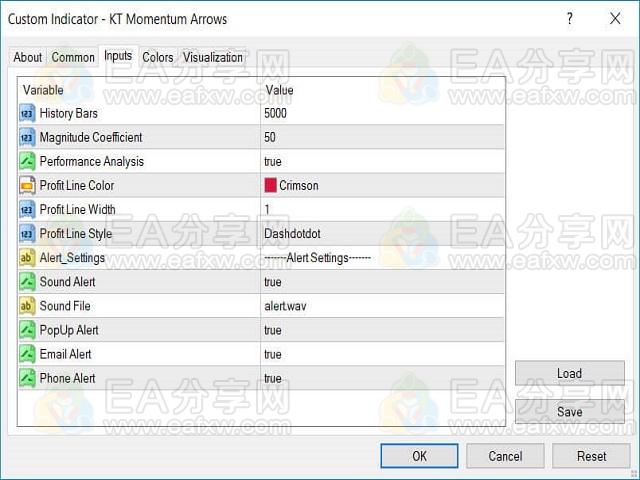Select the PopUp Alert variable name
This screenshot has height=480, width=640.
[69, 330]
